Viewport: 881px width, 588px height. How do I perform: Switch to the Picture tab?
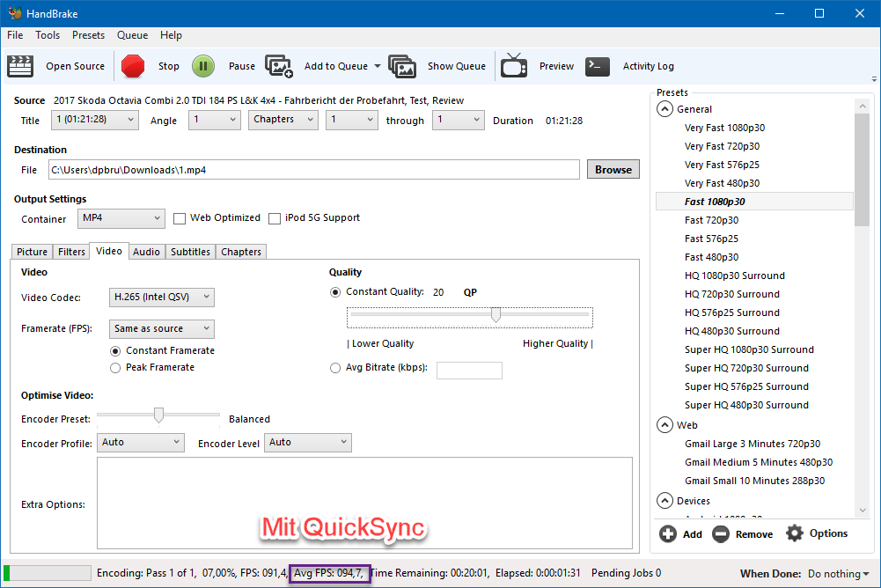32,252
